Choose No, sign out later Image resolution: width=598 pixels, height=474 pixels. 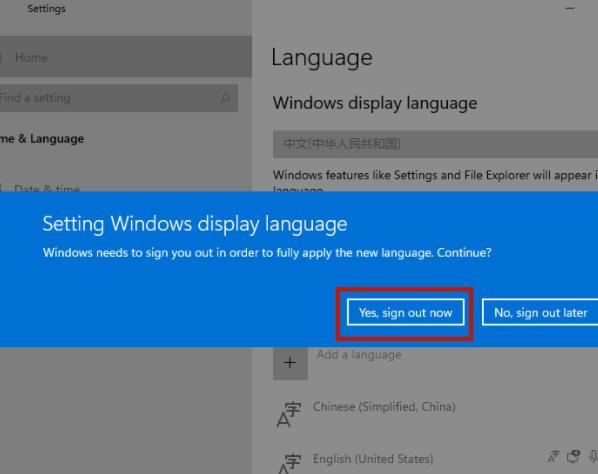point(540,312)
